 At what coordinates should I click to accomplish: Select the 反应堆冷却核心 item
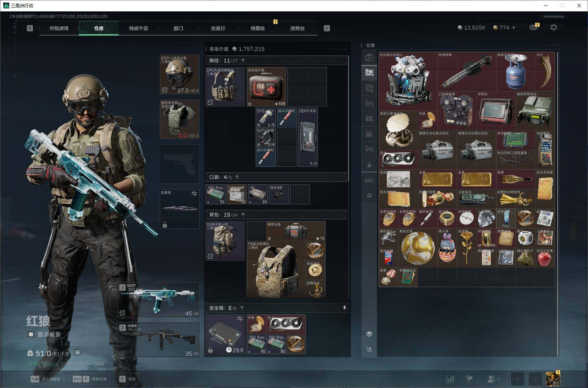(408, 82)
